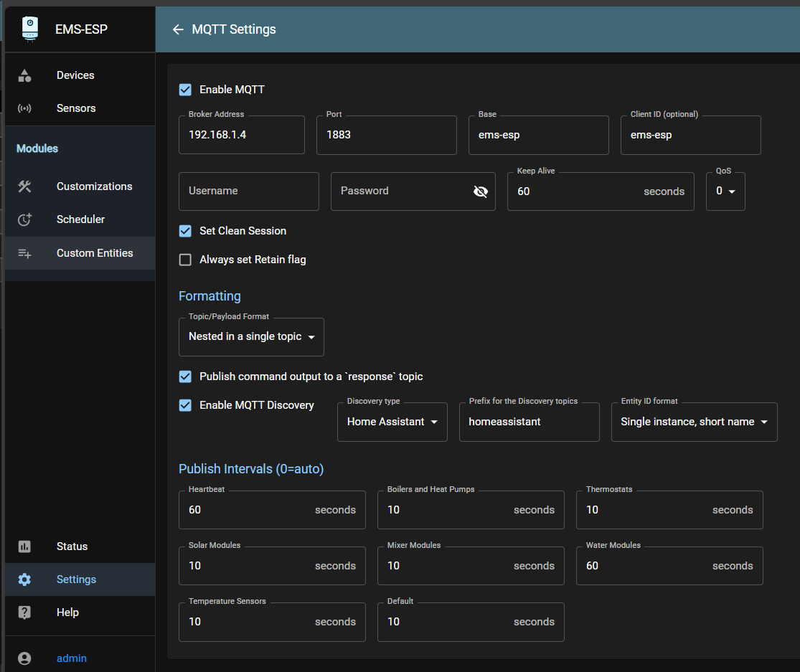Toggle password visibility with the eye icon
Viewport: 800px width, 672px height.
[481, 191]
